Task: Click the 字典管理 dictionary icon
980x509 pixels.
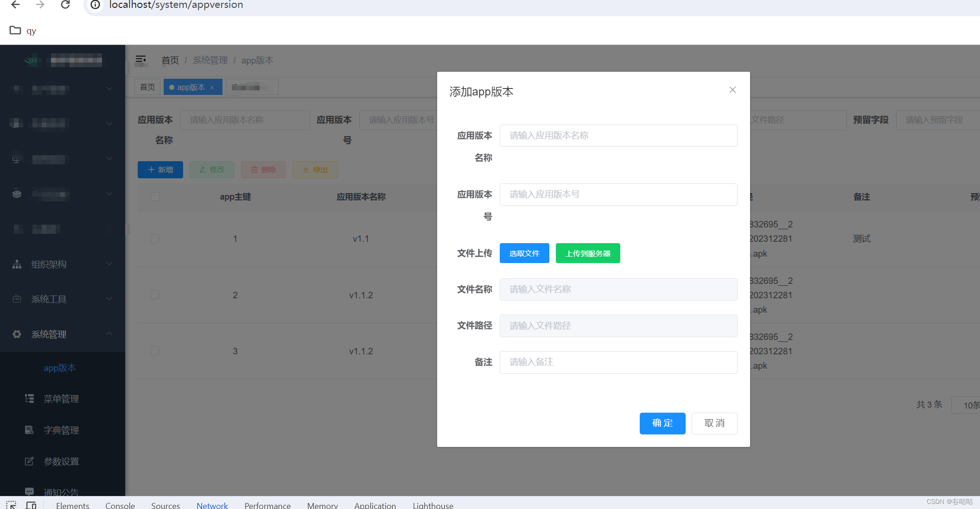Action: coord(29,430)
